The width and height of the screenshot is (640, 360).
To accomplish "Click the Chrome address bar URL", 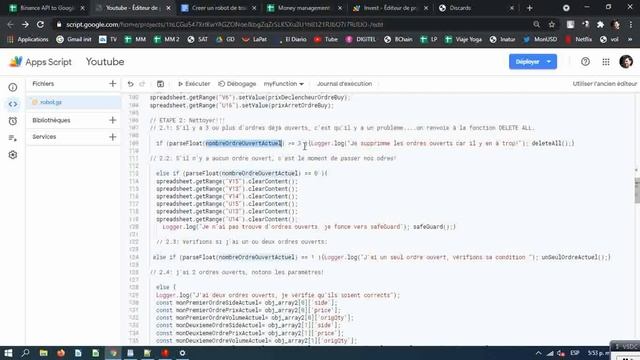I will [224, 24].
